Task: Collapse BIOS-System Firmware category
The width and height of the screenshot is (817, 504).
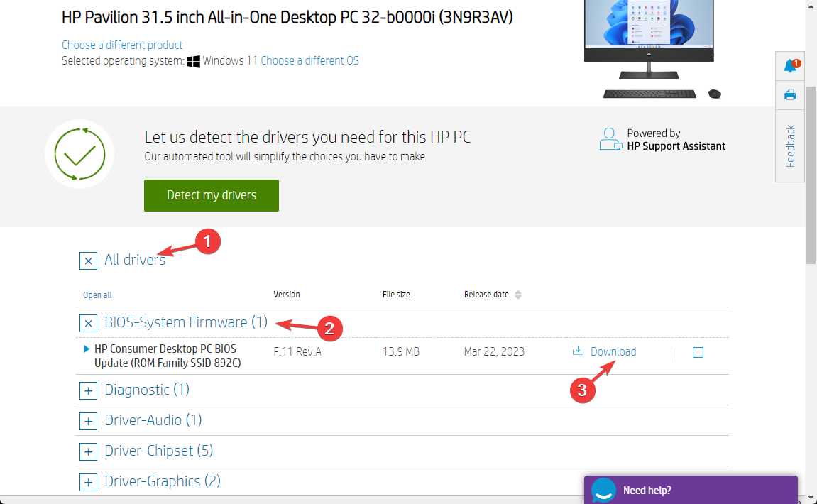Action: coord(88,323)
